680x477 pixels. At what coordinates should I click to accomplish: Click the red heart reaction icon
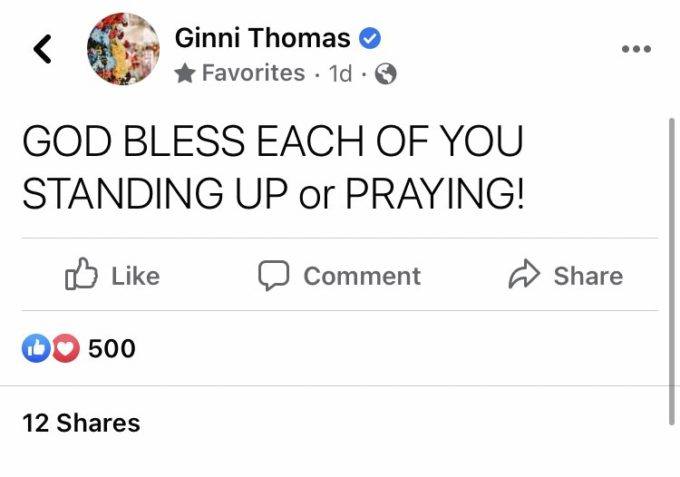[x=64, y=349]
